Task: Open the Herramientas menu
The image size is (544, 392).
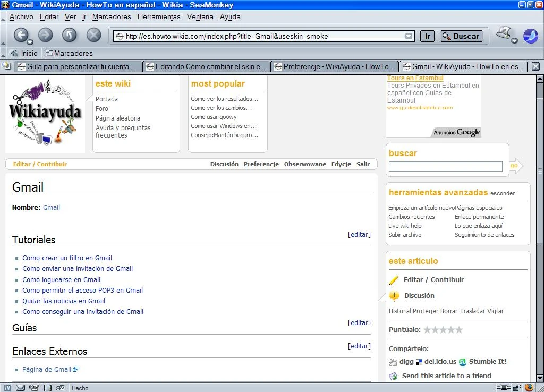Action: pos(158,16)
